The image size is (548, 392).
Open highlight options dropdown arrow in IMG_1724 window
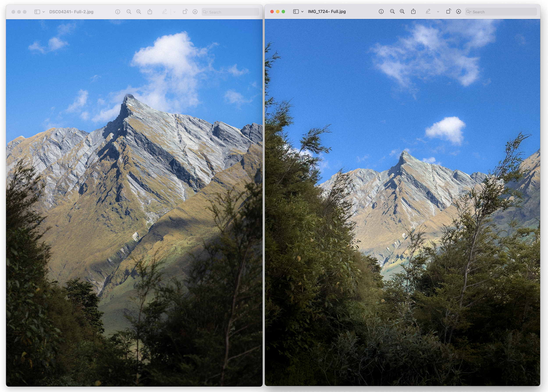pos(438,12)
